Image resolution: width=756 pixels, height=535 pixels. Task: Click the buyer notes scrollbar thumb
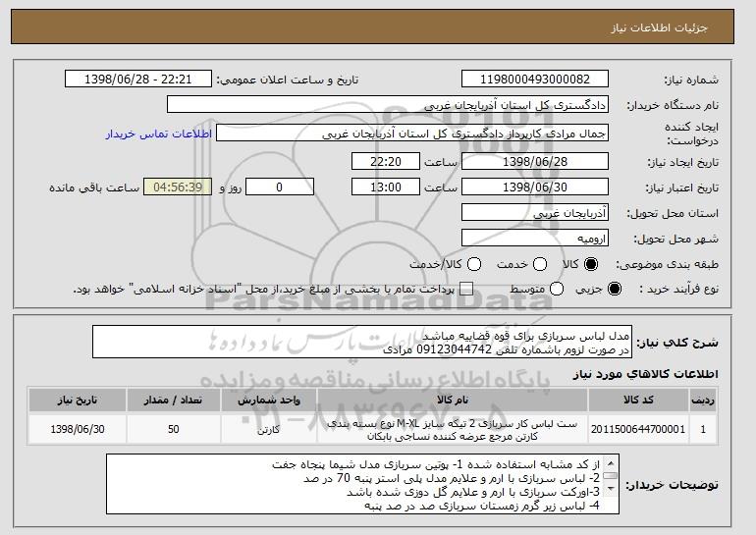tap(611, 476)
